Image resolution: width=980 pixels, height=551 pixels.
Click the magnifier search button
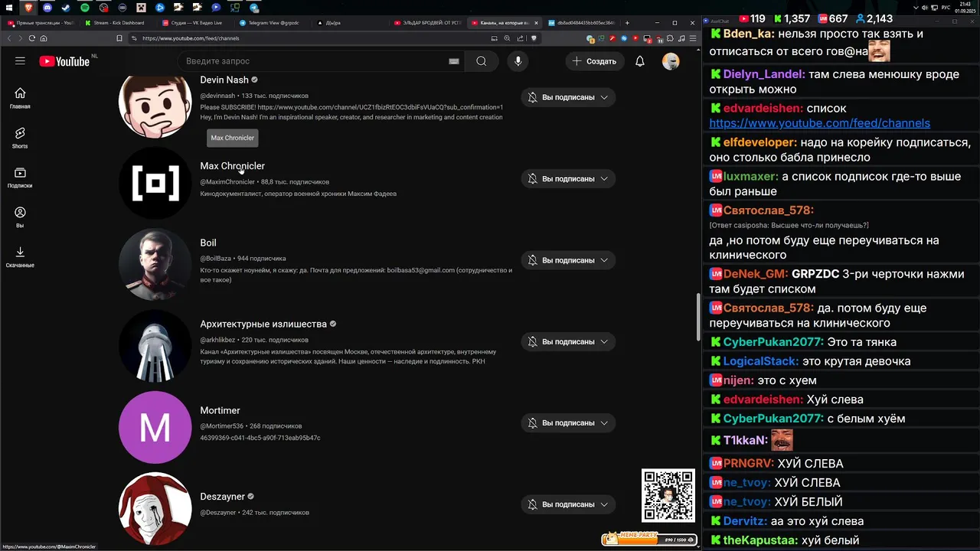[481, 61]
